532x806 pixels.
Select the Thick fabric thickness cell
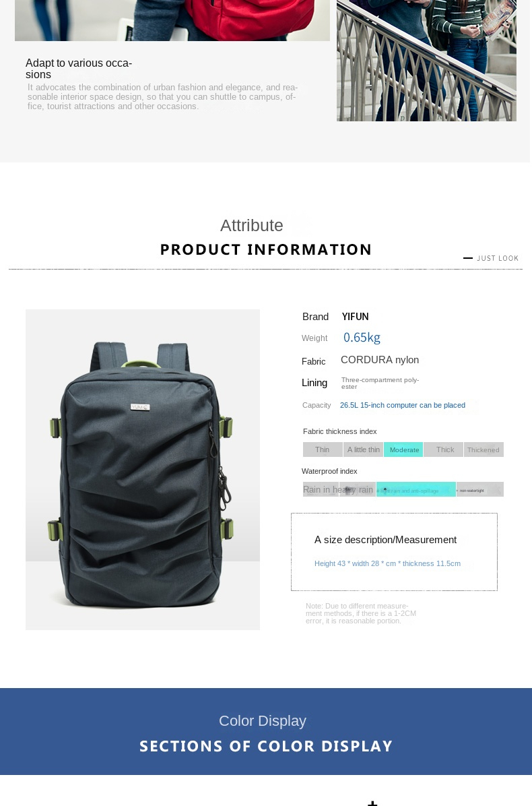(444, 449)
